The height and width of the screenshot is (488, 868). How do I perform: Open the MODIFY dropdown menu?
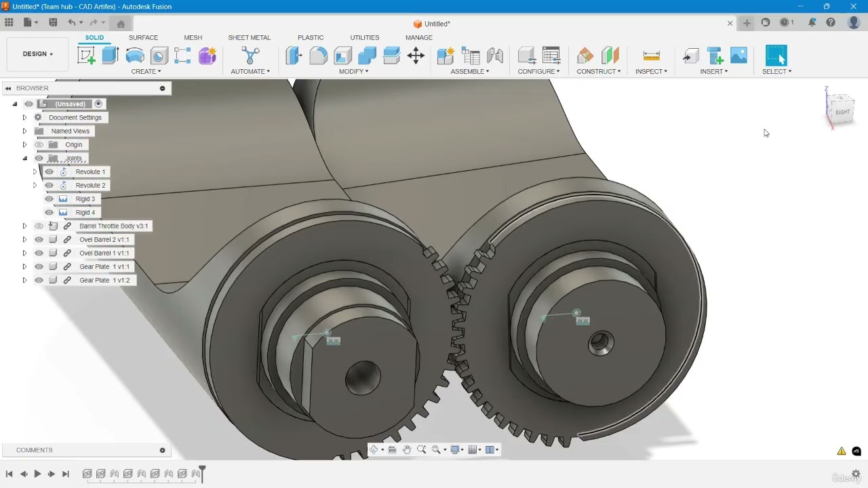pyautogui.click(x=354, y=71)
